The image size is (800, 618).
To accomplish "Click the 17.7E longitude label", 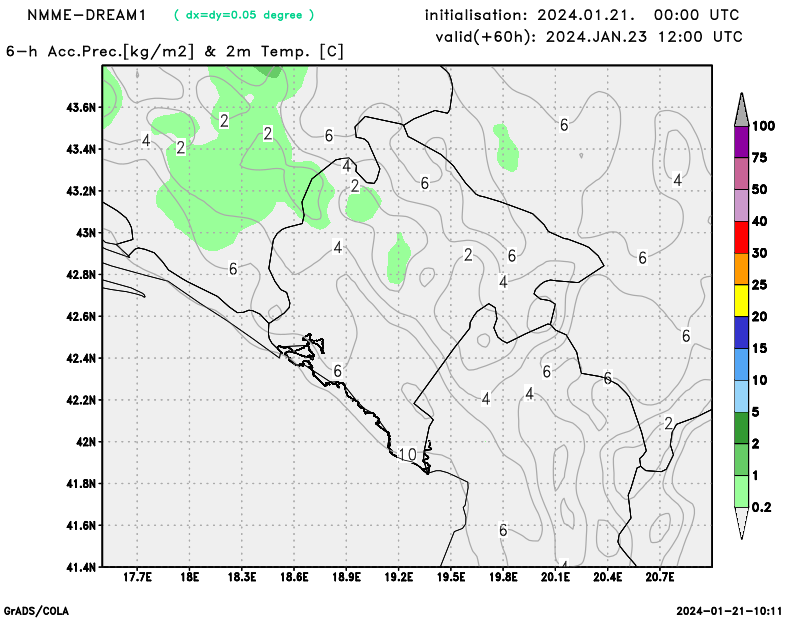I will click(x=137, y=577).
